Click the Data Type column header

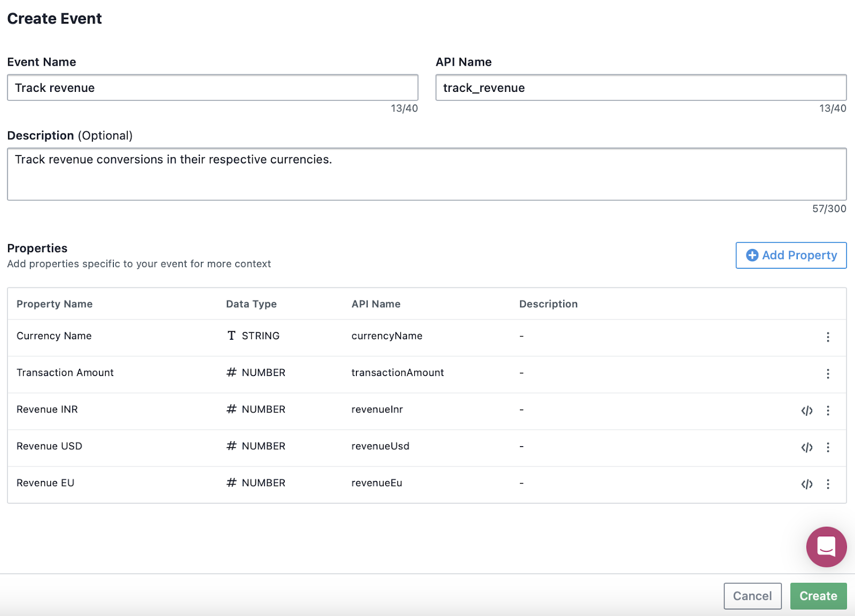click(x=251, y=304)
